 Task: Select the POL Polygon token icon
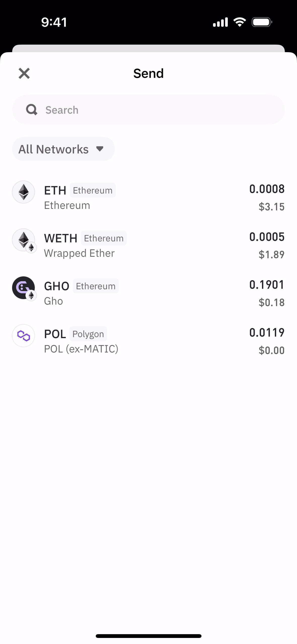[23, 336]
